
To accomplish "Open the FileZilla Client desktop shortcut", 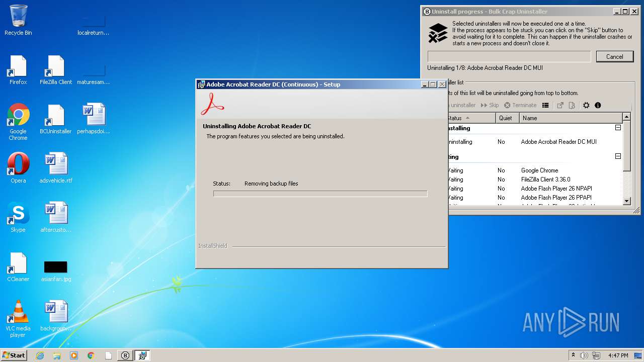I will [56, 70].
